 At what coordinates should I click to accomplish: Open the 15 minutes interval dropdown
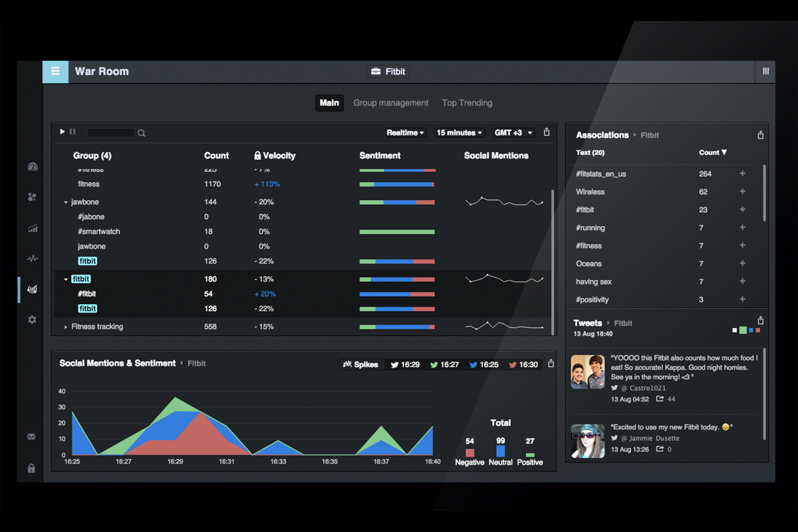[x=460, y=133]
